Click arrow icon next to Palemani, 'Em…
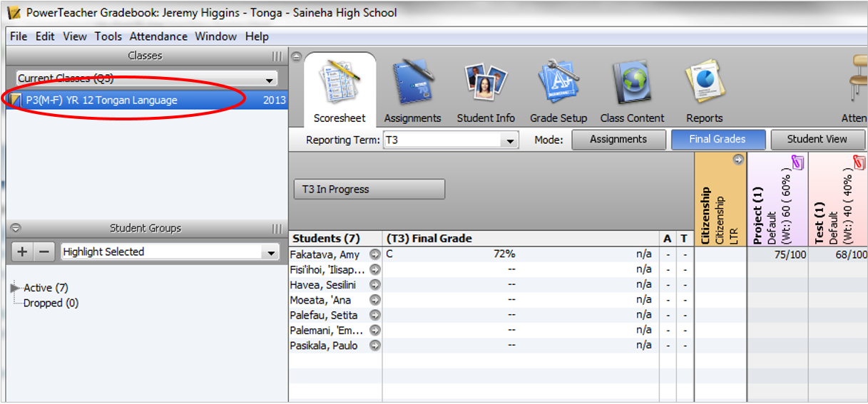The height and width of the screenshot is (404, 868). tap(374, 331)
